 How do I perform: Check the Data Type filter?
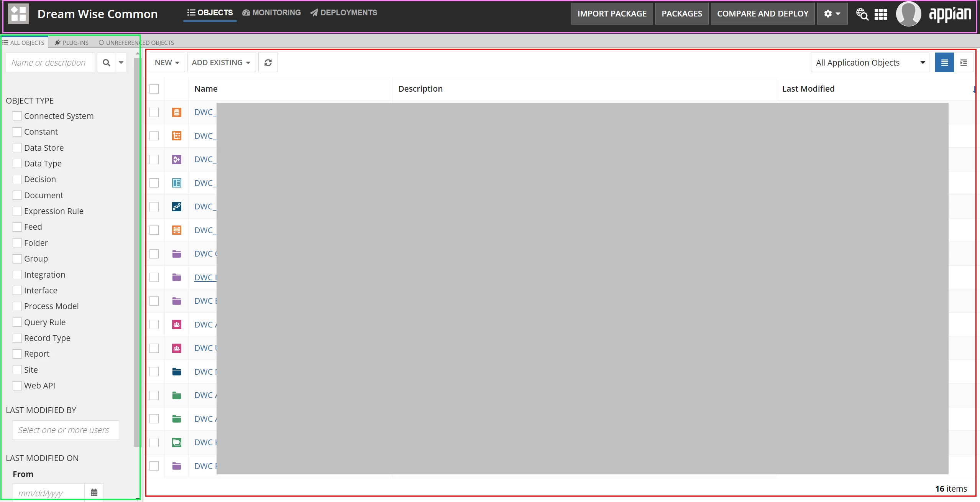17,164
